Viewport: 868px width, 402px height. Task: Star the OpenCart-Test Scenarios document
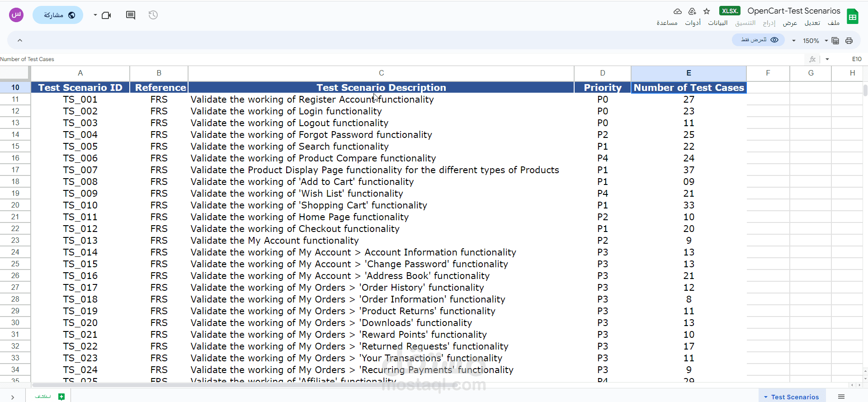click(707, 11)
